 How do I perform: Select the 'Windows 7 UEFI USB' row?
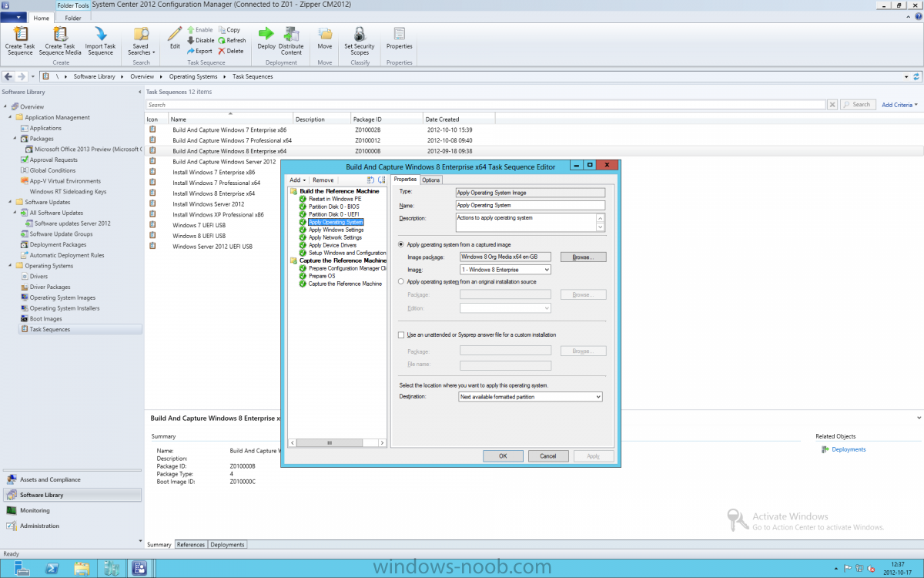coord(199,225)
